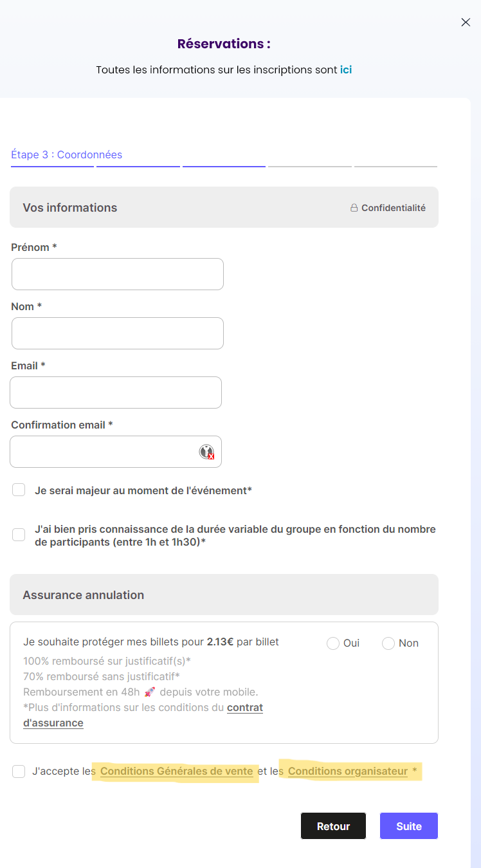Select "Non" for assurance annulation
The width and height of the screenshot is (481, 868).
tap(388, 643)
